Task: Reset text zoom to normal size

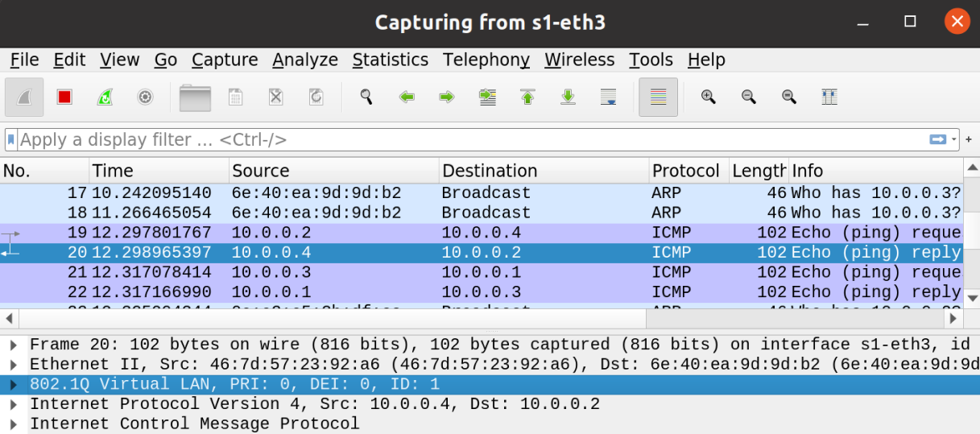Action: click(789, 97)
